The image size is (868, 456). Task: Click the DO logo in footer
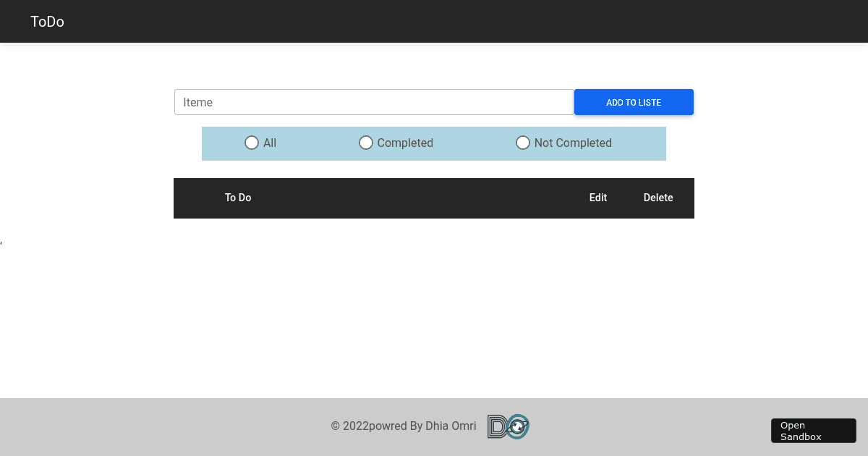pos(508,426)
